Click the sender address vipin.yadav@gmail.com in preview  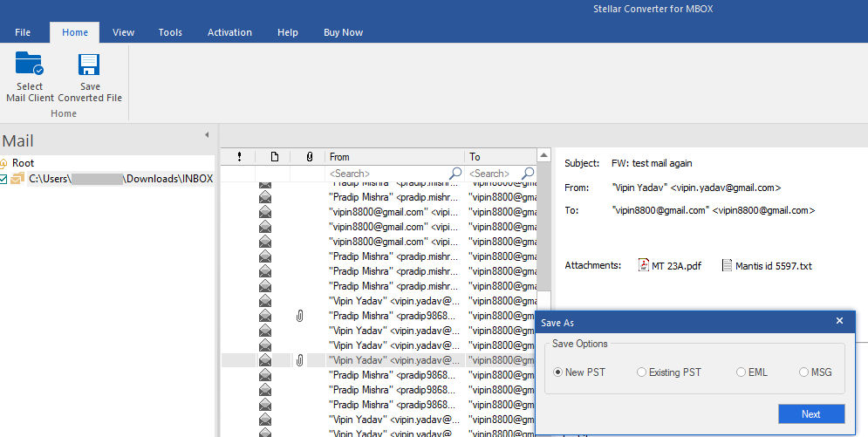pyautogui.click(x=725, y=188)
